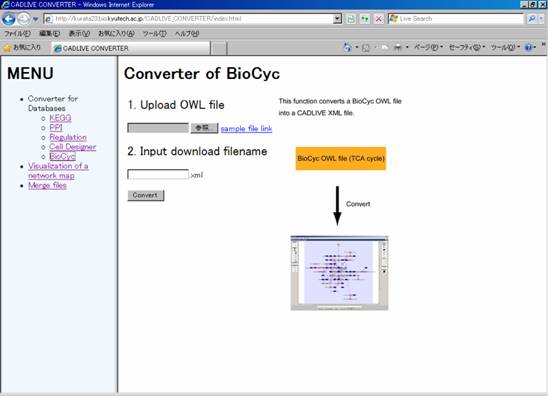548x396 pixels.
Task: Click the blue Help question mark icon
Action: 528,47
